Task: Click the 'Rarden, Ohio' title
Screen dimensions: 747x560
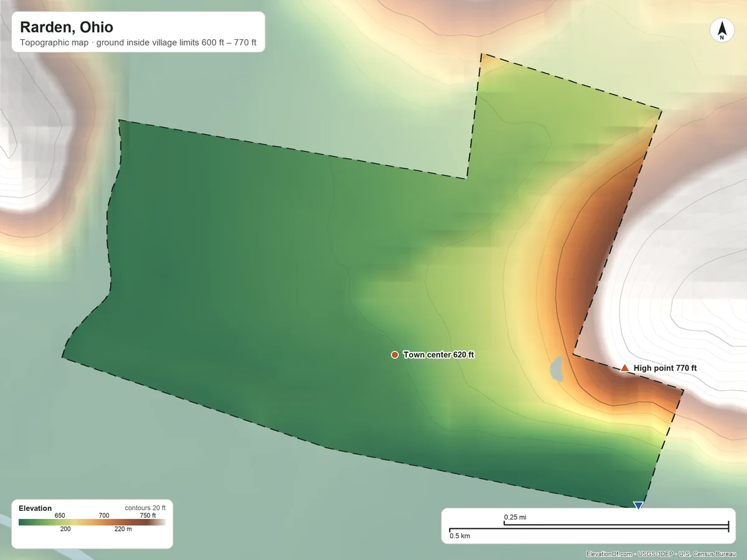Action: tap(67, 27)
